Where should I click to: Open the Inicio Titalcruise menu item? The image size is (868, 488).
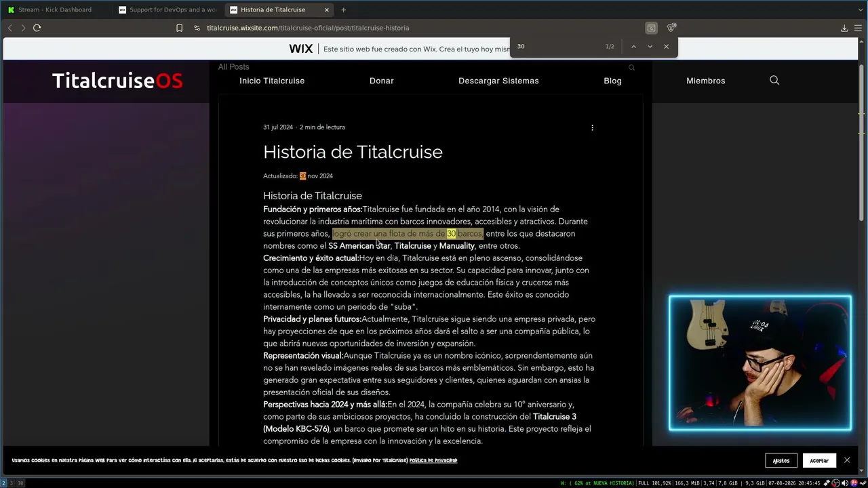272,81
